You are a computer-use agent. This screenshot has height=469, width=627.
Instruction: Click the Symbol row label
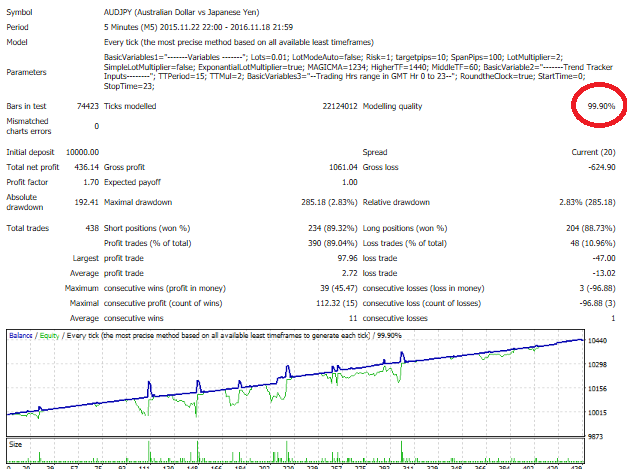(19, 12)
